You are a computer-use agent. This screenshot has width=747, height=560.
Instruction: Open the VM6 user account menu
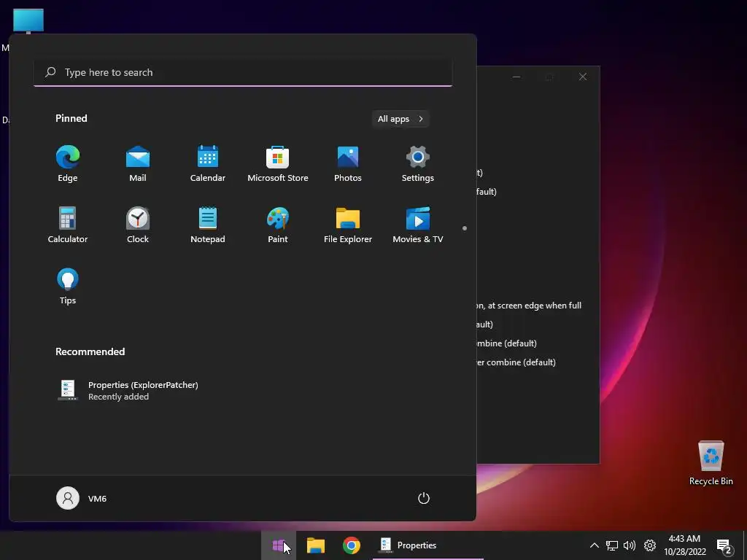pyautogui.click(x=82, y=498)
